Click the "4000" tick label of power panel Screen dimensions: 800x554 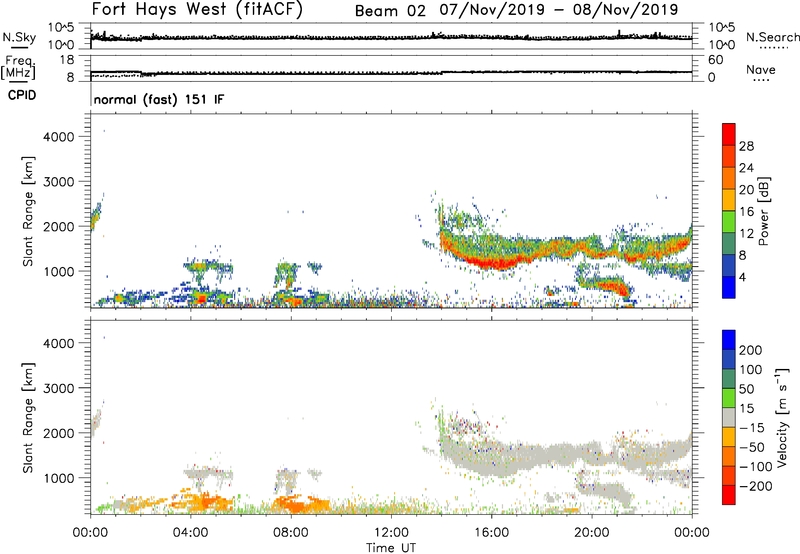click(x=59, y=137)
